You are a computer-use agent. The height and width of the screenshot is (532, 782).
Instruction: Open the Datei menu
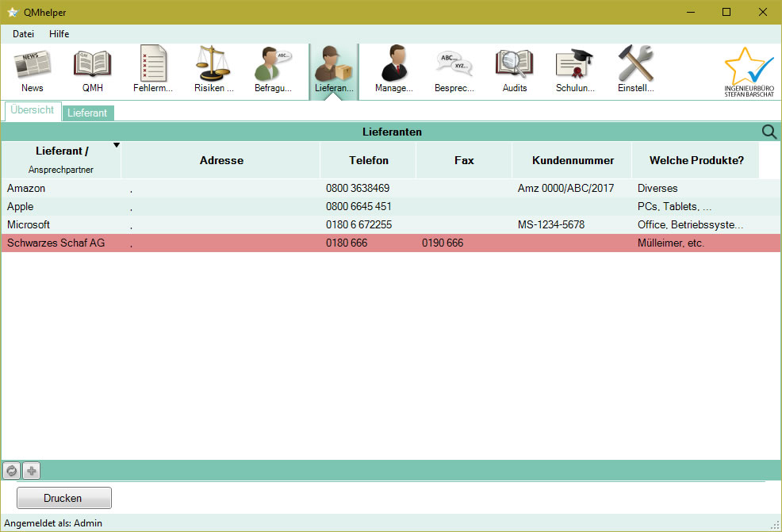coord(23,34)
